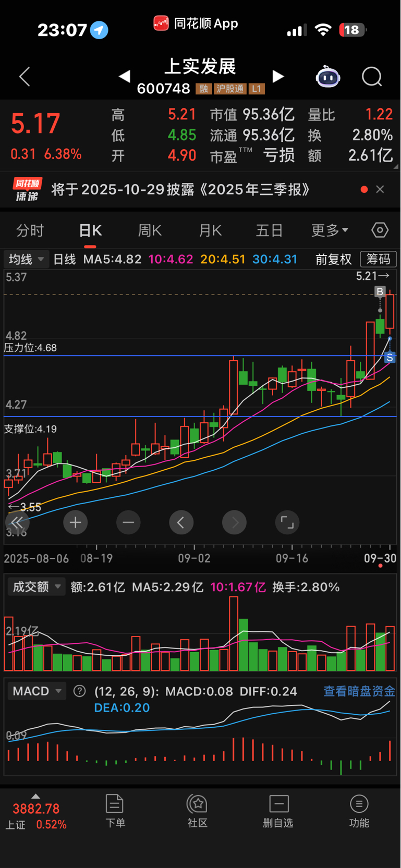Go back with the left chevron
Image resolution: width=401 pixels, height=868 pixels.
click(x=25, y=77)
